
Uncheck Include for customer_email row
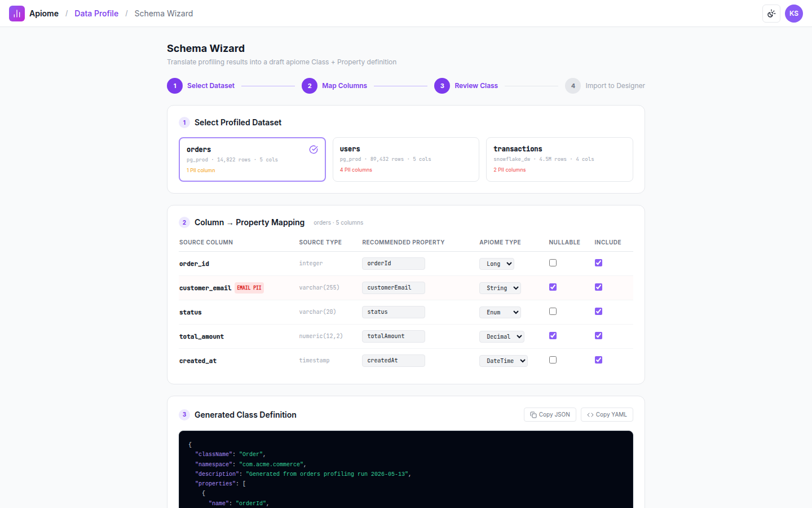click(x=598, y=287)
